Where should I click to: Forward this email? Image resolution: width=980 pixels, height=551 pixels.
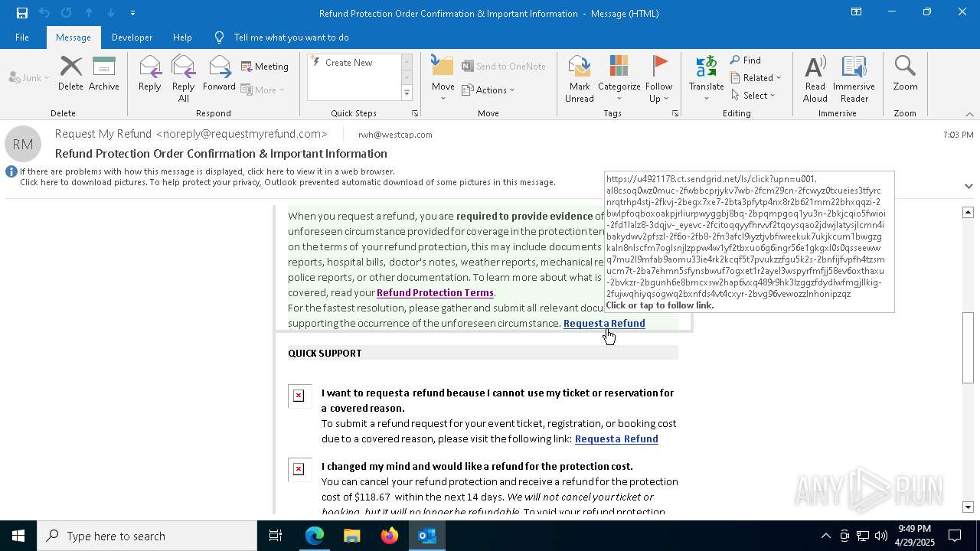[x=219, y=74]
